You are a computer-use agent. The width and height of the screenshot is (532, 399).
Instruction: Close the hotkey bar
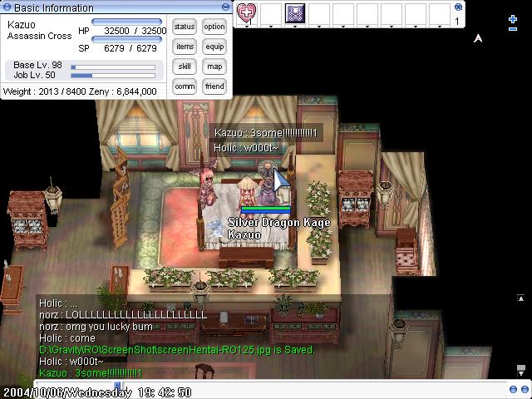pyautogui.click(x=458, y=7)
